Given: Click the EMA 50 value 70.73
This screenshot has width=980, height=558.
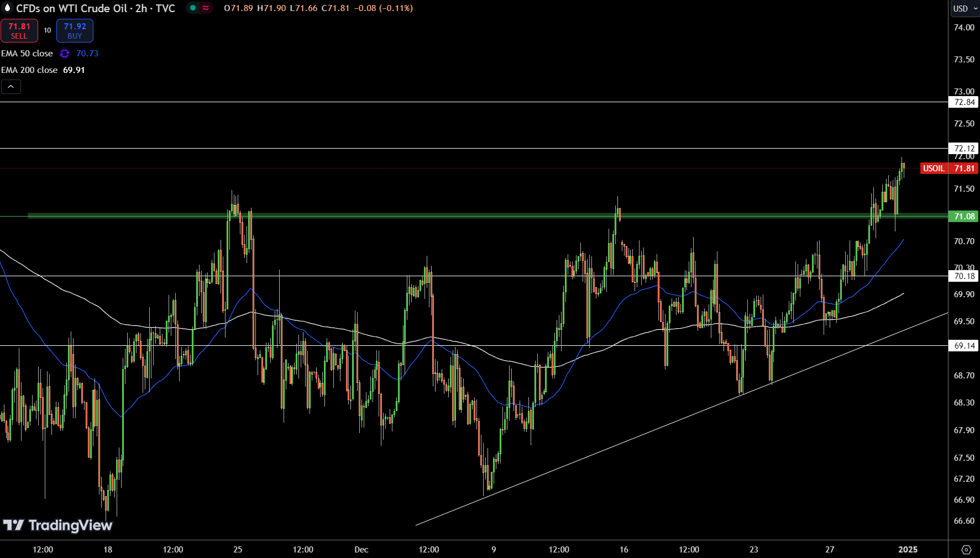Looking at the screenshot, I should pos(87,54).
